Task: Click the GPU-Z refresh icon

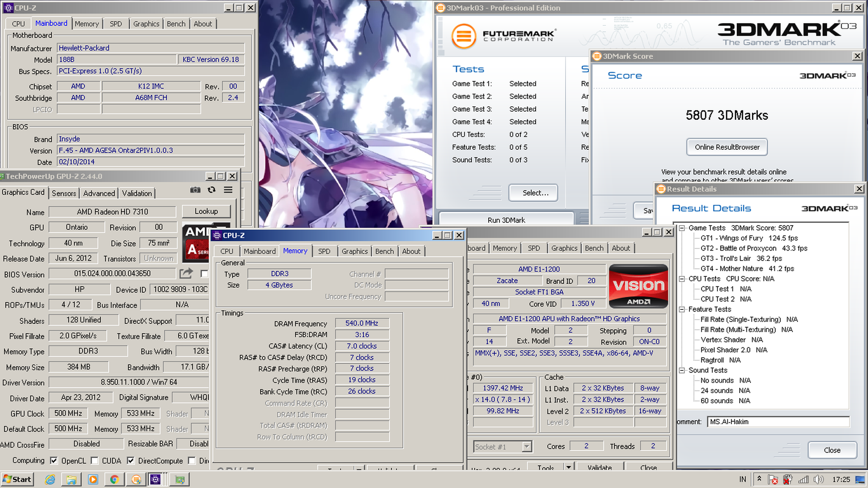Action: pos(212,190)
